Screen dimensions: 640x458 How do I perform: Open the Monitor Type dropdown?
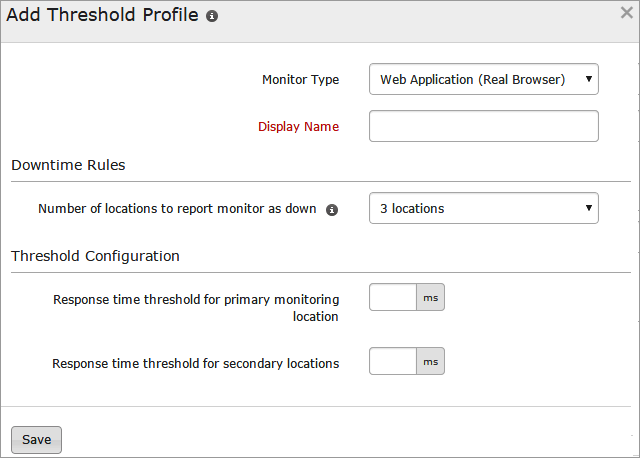484,79
